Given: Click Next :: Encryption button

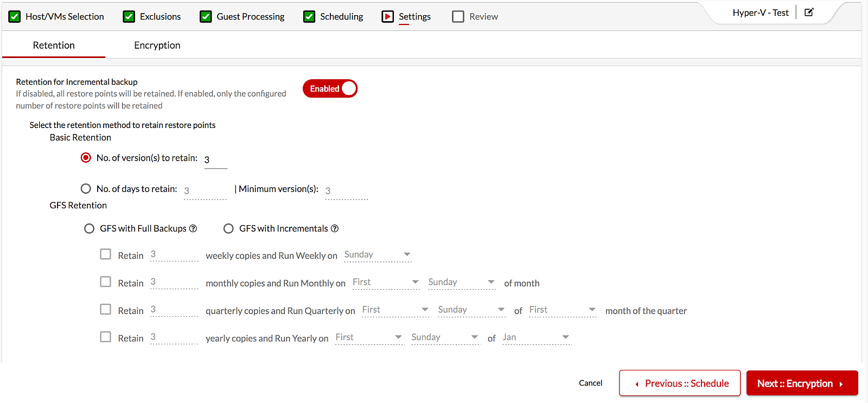Looking at the screenshot, I should 802,383.
